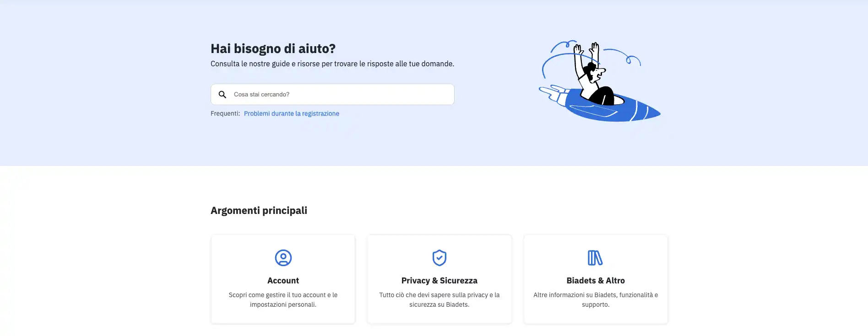Click the Account user profile icon
This screenshot has width=868, height=336.
coord(283,258)
